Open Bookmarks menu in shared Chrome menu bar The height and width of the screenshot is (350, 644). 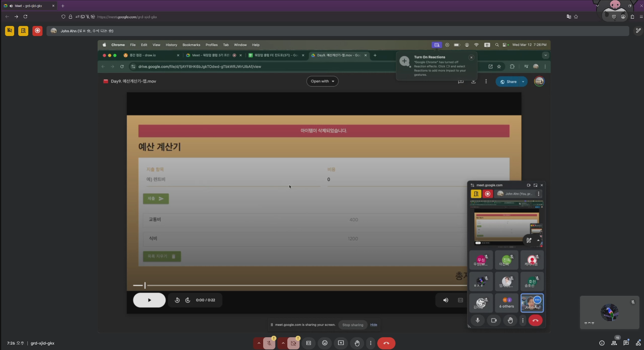click(x=192, y=45)
